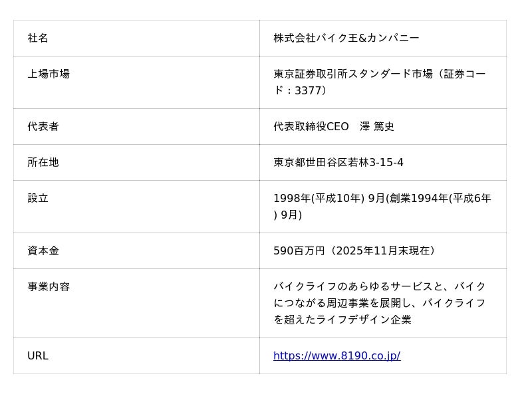Click the 設立 label cell

(38, 198)
